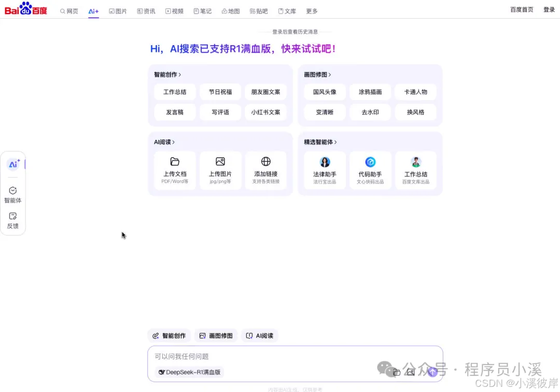Select the AI+ tab in top navigation

tap(93, 11)
